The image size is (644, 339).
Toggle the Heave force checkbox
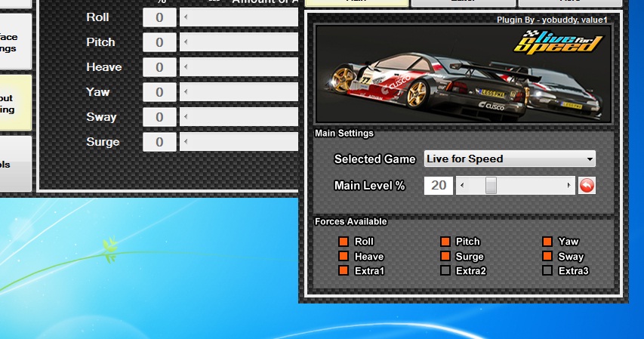tap(344, 257)
